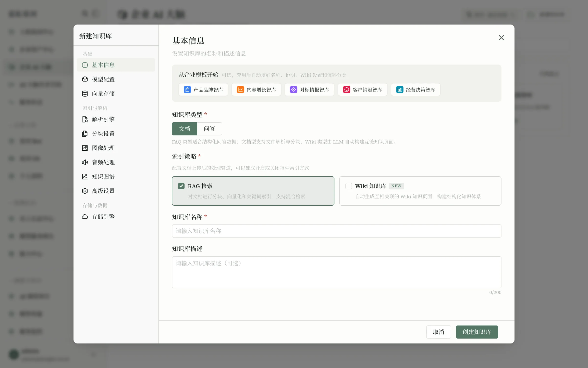The height and width of the screenshot is (368, 588).
Task: Close the 新建知识库 dialog
Action: pyautogui.click(x=501, y=38)
